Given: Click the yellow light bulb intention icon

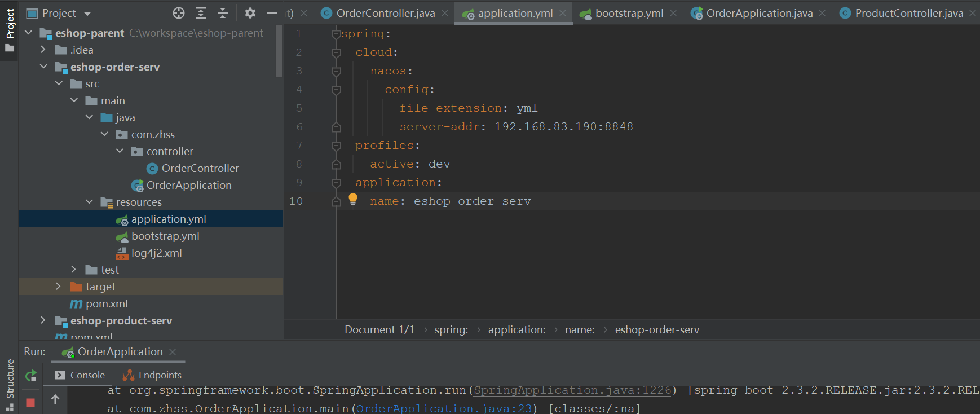Looking at the screenshot, I should click(353, 199).
